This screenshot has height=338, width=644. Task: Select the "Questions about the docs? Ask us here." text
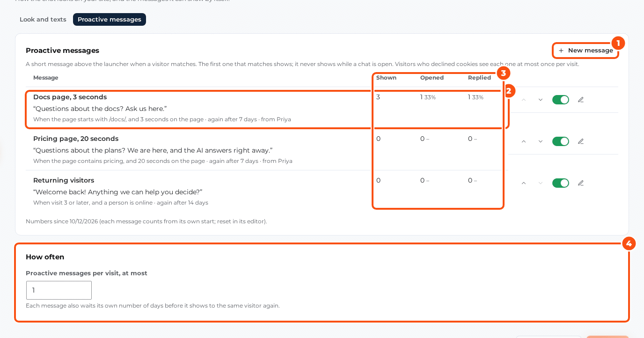click(x=100, y=109)
